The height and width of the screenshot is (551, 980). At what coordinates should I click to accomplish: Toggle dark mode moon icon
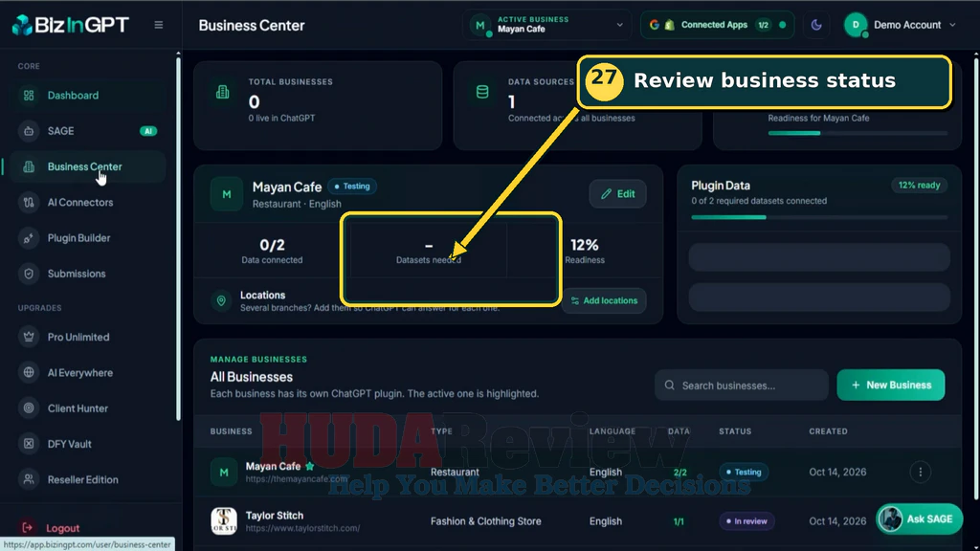[x=816, y=25]
